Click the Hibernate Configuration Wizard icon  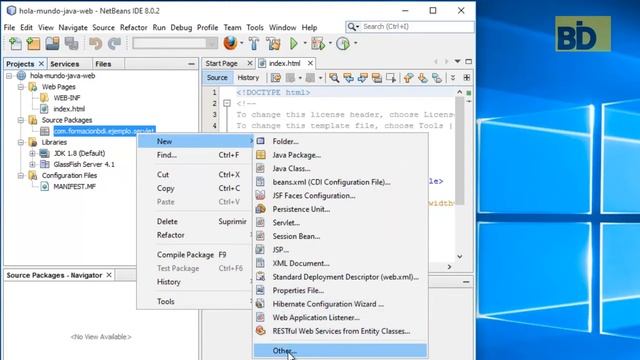pos(260,304)
